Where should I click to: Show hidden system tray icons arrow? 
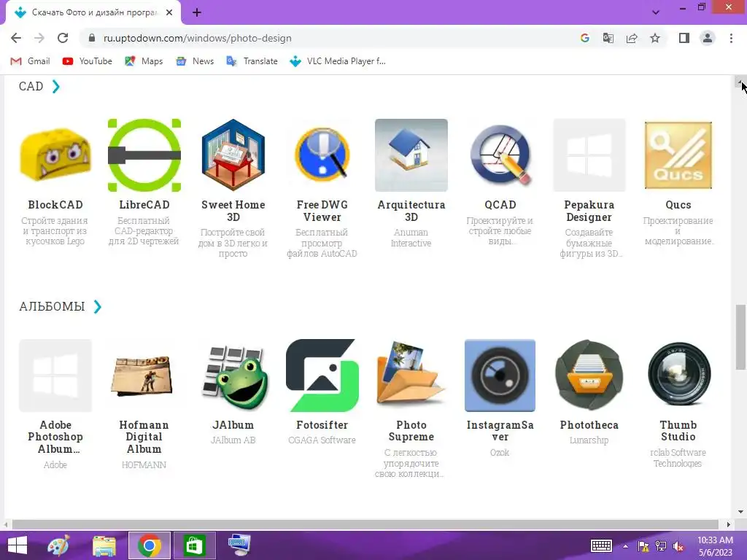tap(625, 546)
